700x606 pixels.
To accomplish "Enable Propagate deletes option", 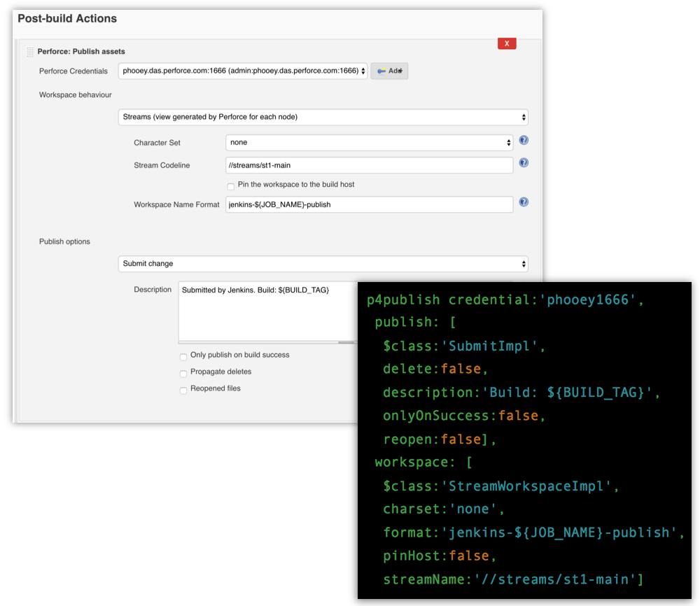I will pyautogui.click(x=183, y=373).
